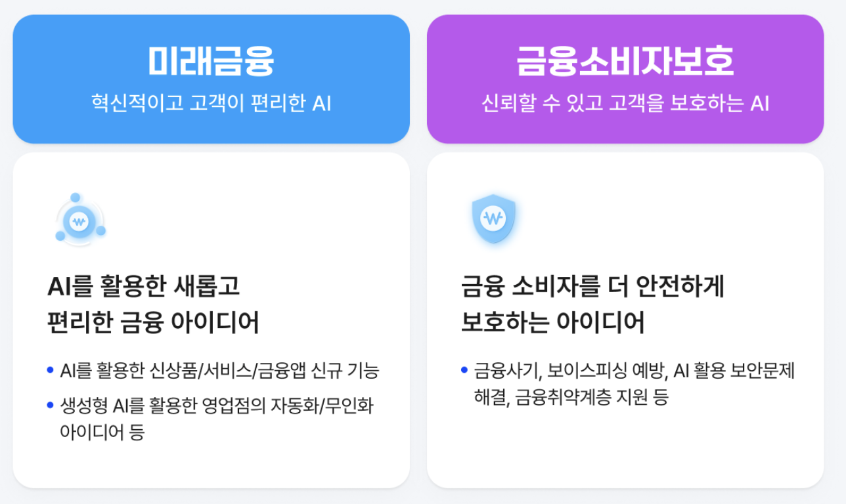Select the blue 미래금융 header card
The height and width of the screenshot is (504, 846).
coord(212,79)
